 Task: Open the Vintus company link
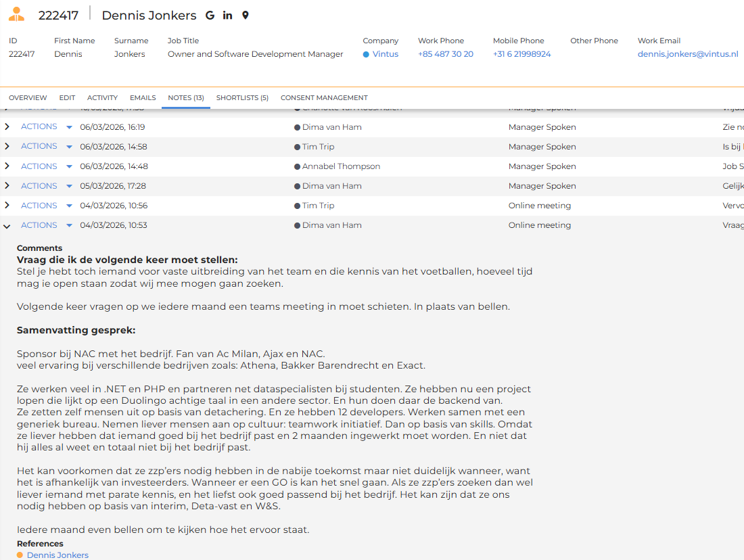click(x=386, y=54)
